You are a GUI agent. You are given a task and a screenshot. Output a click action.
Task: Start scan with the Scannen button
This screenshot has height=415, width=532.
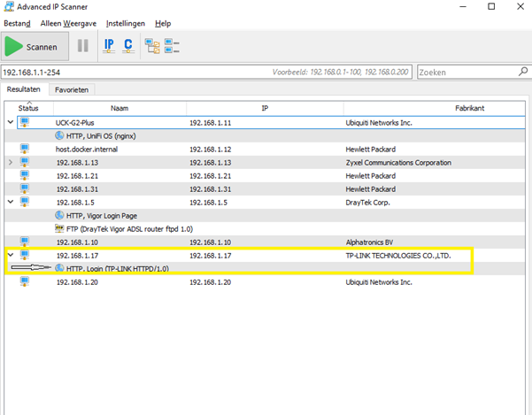pos(35,46)
